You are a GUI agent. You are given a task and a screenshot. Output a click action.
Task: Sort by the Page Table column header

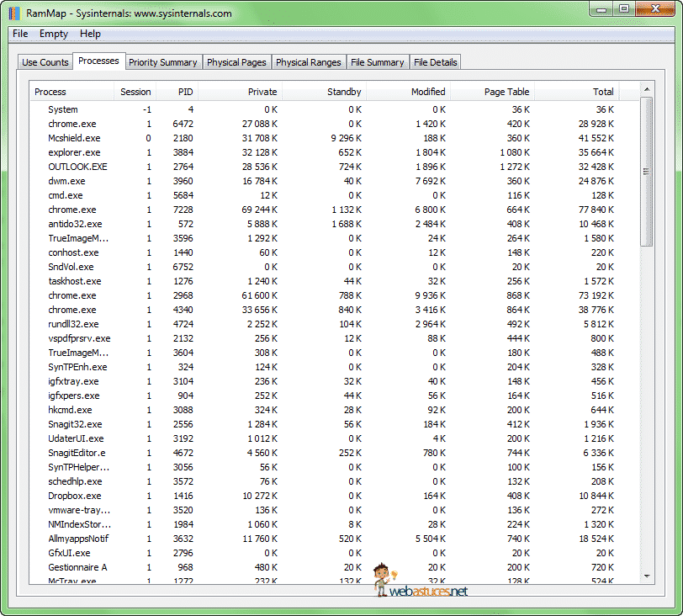pos(492,92)
